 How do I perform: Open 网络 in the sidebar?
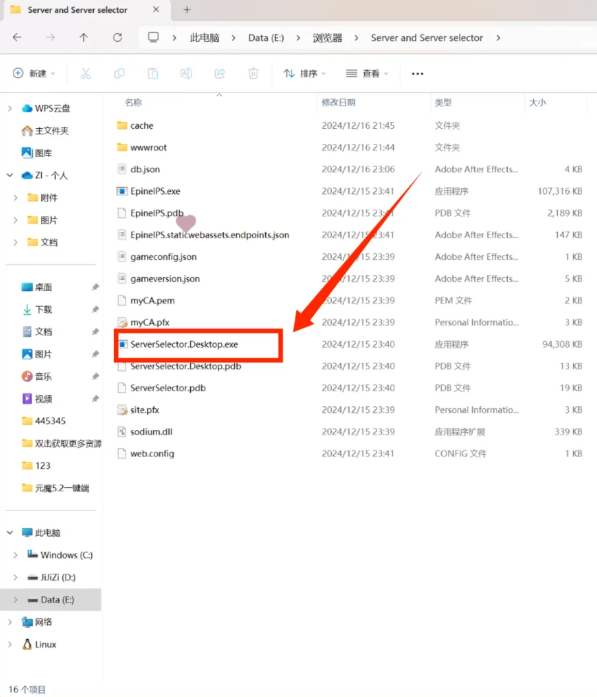37,622
